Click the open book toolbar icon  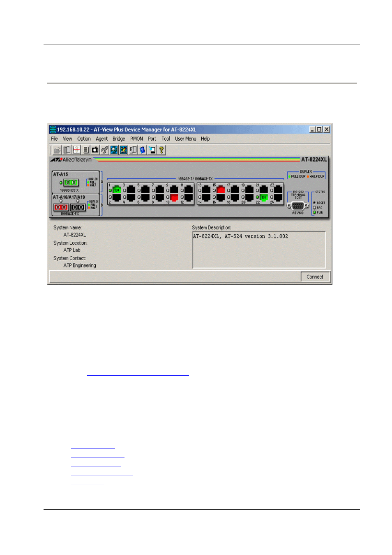[x=67, y=150]
